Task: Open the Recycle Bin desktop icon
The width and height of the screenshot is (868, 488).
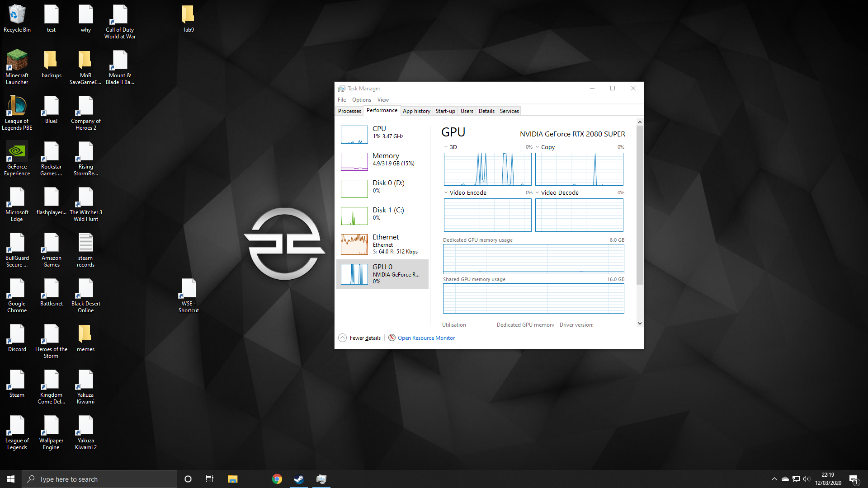Action: 17,19
